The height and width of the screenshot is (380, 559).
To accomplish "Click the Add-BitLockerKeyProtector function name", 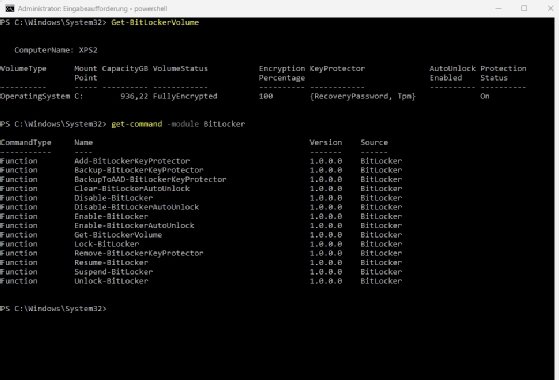I will click(132, 161).
